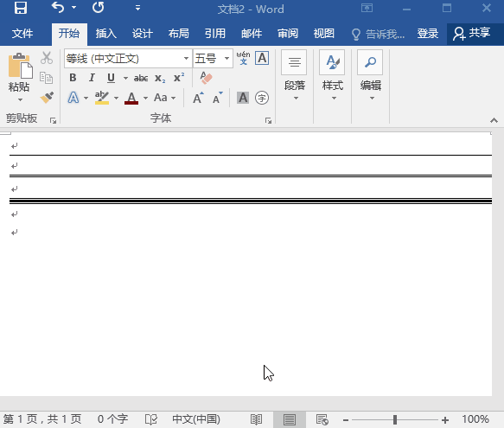Toggle Italic formatting
Screen dimensions: 504x428
coord(92,78)
